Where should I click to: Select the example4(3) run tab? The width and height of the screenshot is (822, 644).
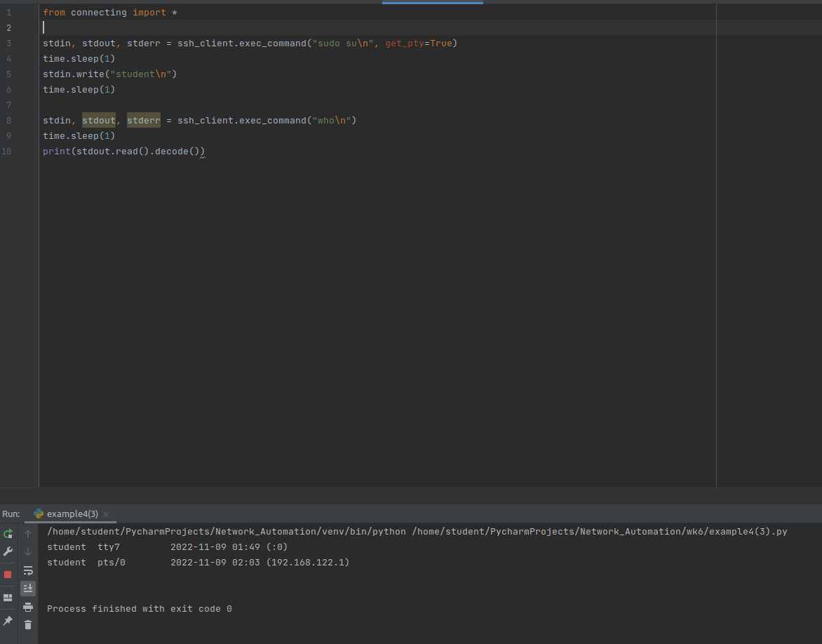pos(71,514)
